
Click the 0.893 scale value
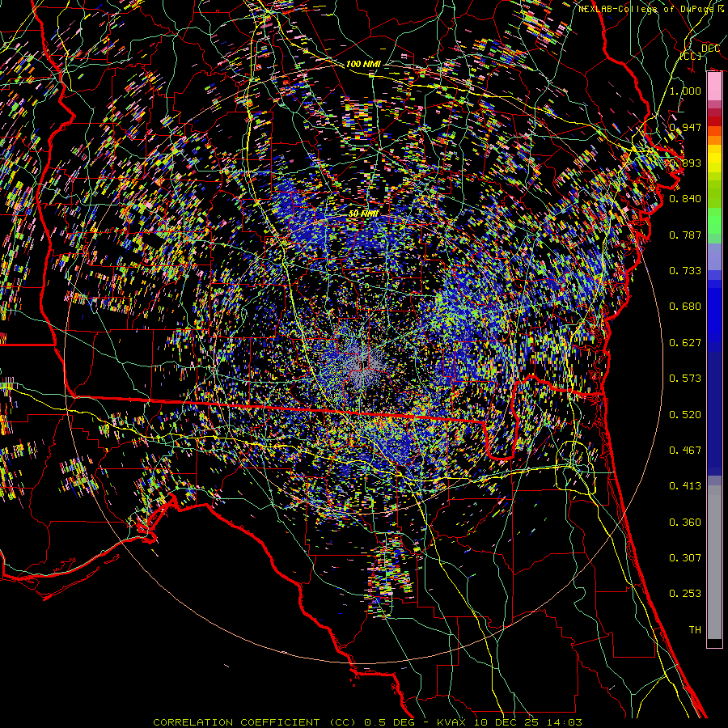point(685,163)
